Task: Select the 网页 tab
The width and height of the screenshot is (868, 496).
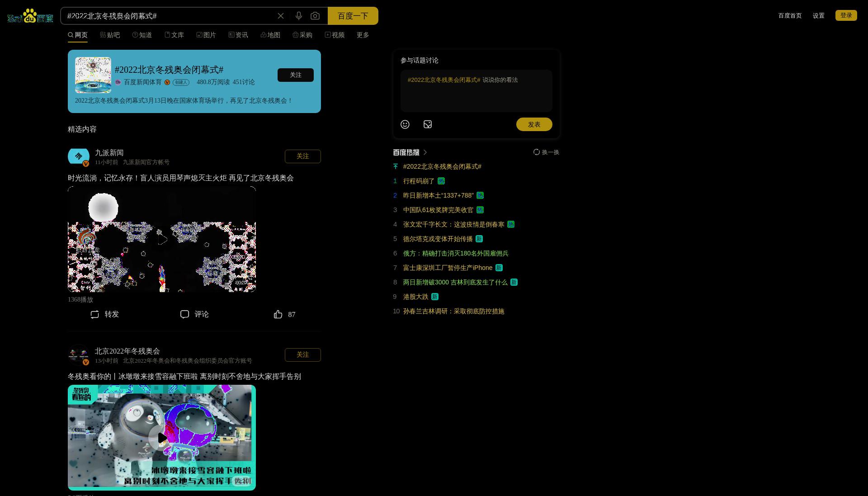Action: [x=78, y=35]
